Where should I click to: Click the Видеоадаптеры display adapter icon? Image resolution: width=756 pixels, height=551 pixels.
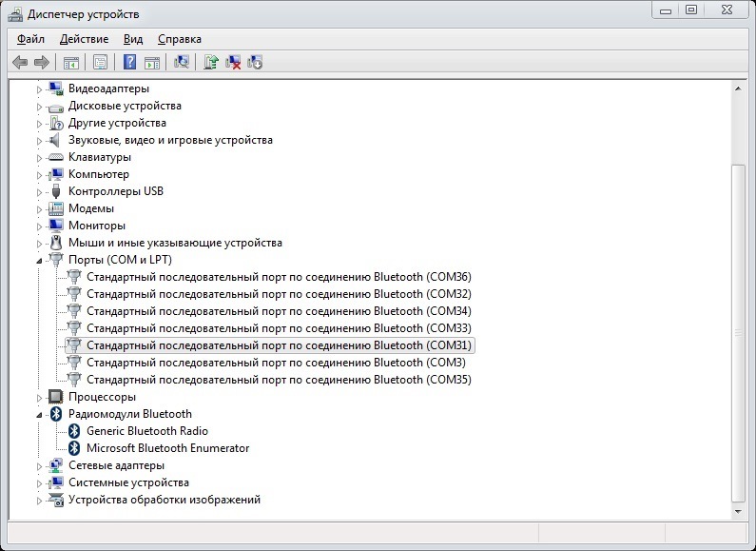[x=56, y=89]
